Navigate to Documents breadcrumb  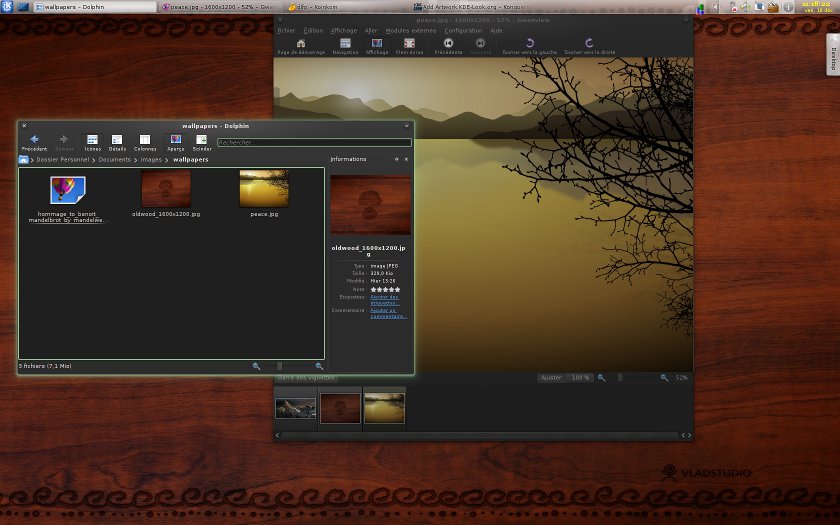tap(115, 160)
